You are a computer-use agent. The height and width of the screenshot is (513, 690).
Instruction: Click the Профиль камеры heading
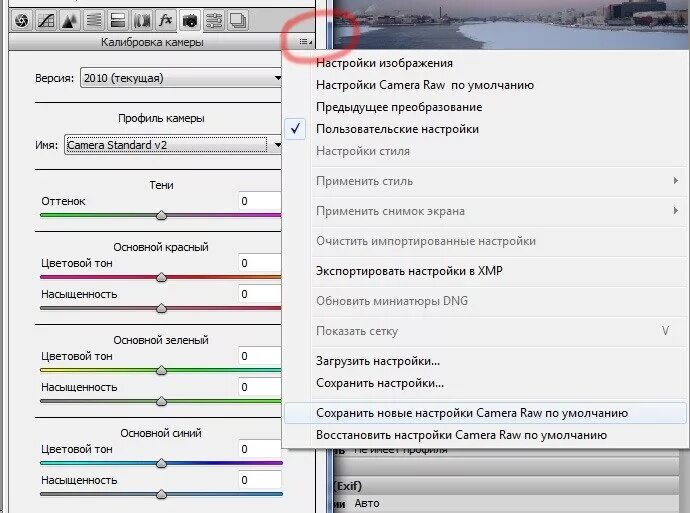[161, 118]
